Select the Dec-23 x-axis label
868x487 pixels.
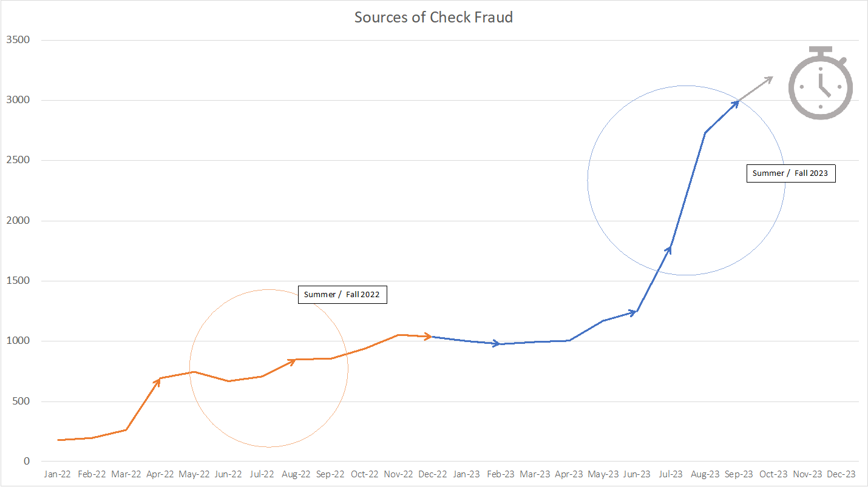(841, 474)
